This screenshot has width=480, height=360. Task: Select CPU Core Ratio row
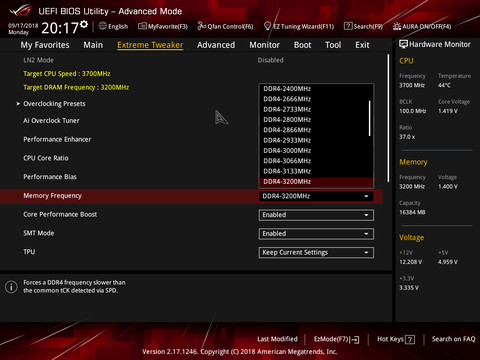(x=46, y=158)
